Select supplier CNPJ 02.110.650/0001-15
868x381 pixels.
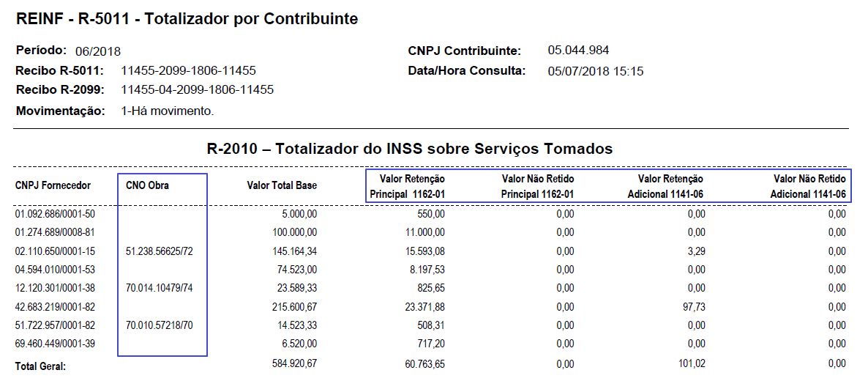tap(56, 251)
